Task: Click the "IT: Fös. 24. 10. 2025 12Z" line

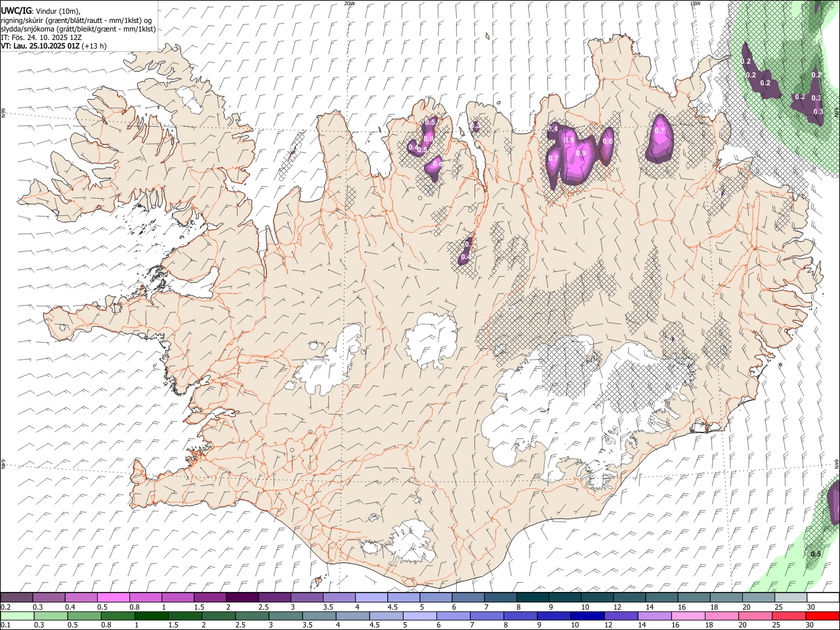Action: click(x=41, y=37)
